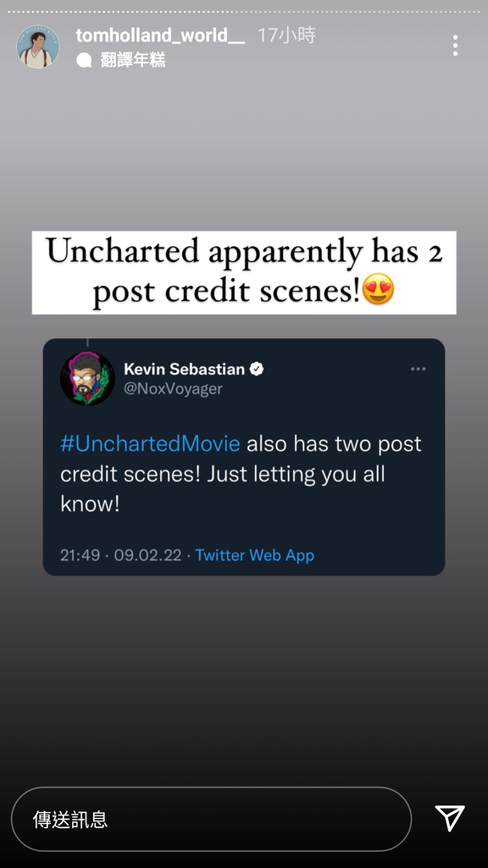488x868 pixels.
Task: Tap the paper airplane share icon
Action: (450, 818)
